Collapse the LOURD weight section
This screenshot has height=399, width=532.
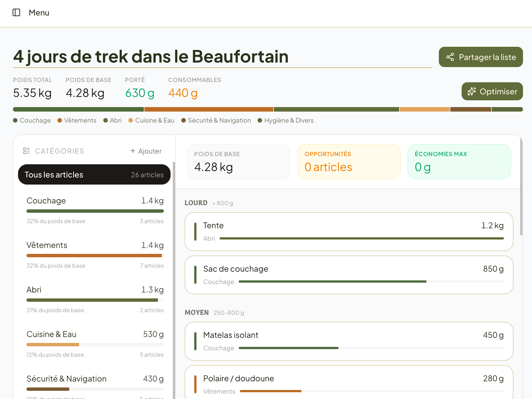click(x=196, y=203)
